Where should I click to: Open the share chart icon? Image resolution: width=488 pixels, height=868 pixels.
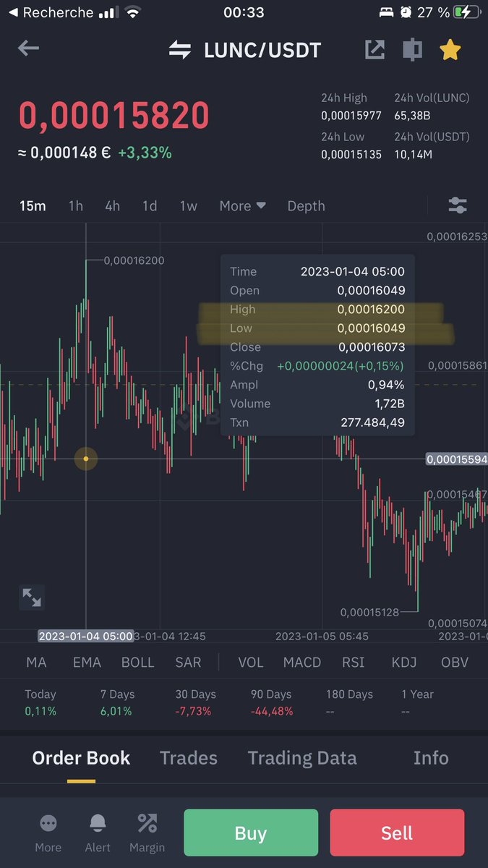(x=374, y=49)
